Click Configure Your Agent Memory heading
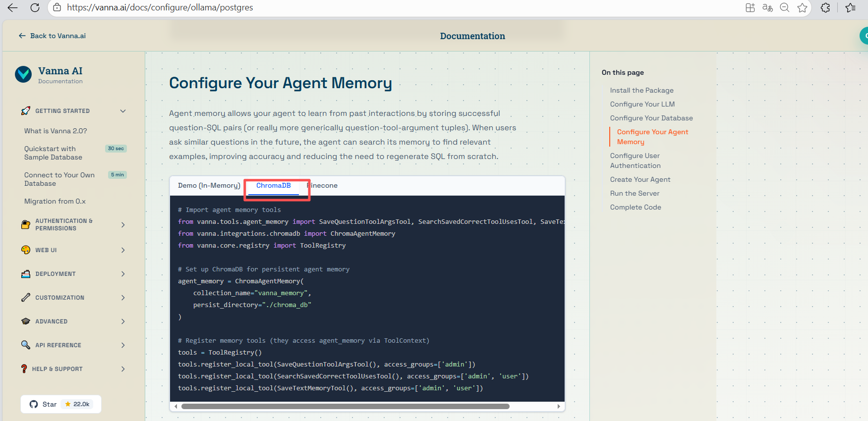Screen dimensions: 868x421 (281, 83)
